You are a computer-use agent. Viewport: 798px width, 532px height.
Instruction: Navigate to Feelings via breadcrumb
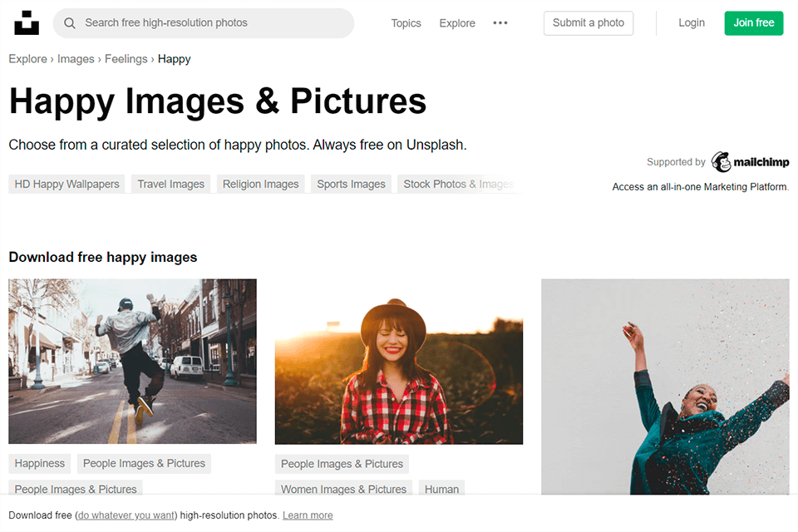coord(126,58)
